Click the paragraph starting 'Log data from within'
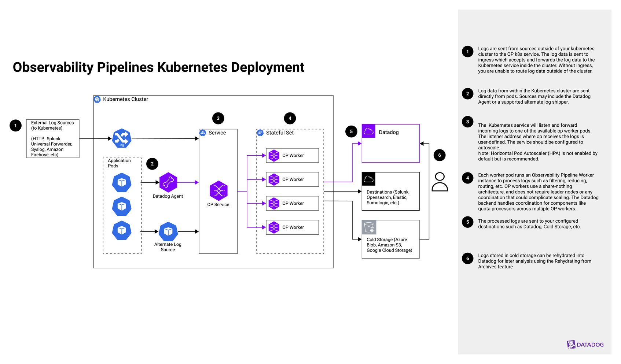The image size is (621, 364). (534, 96)
